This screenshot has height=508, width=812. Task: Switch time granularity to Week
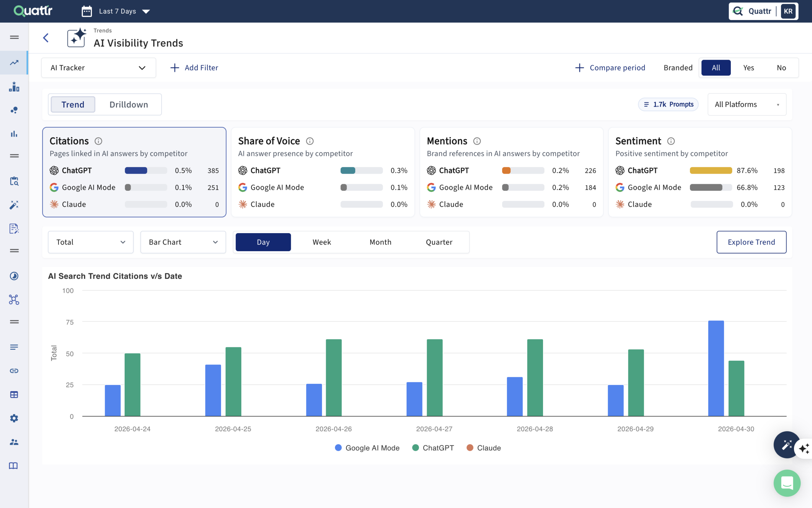pyautogui.click(x=321, y=242)
